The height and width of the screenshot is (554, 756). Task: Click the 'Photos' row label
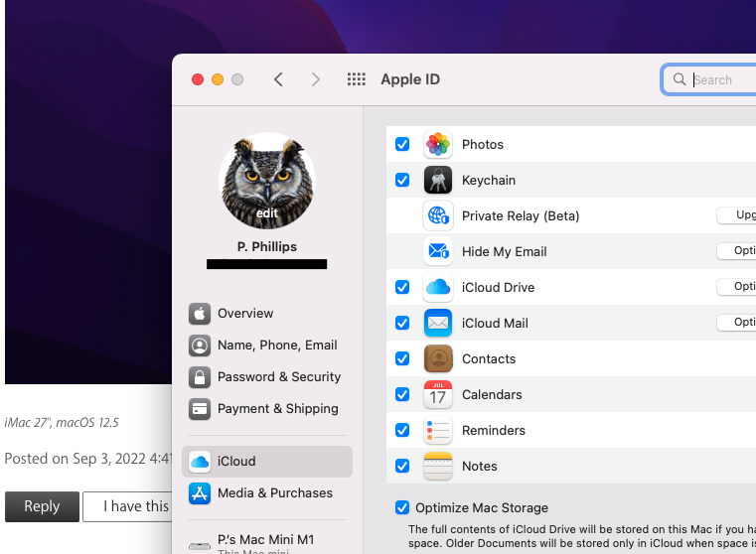[x=483, y=145]
